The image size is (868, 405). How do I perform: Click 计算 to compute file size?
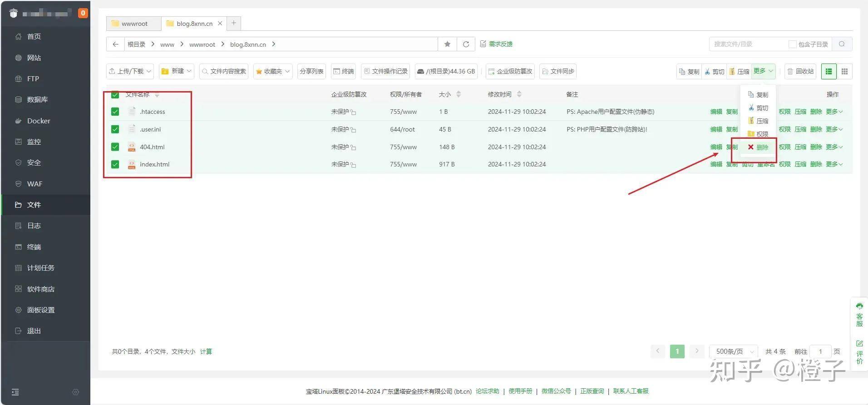coord(206,351)
